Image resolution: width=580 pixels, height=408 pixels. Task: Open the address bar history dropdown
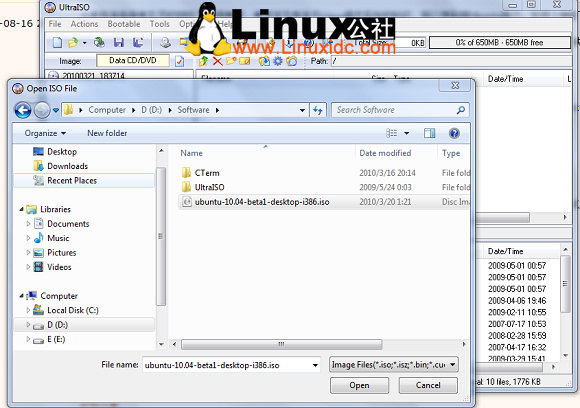[x=302, y=110]
